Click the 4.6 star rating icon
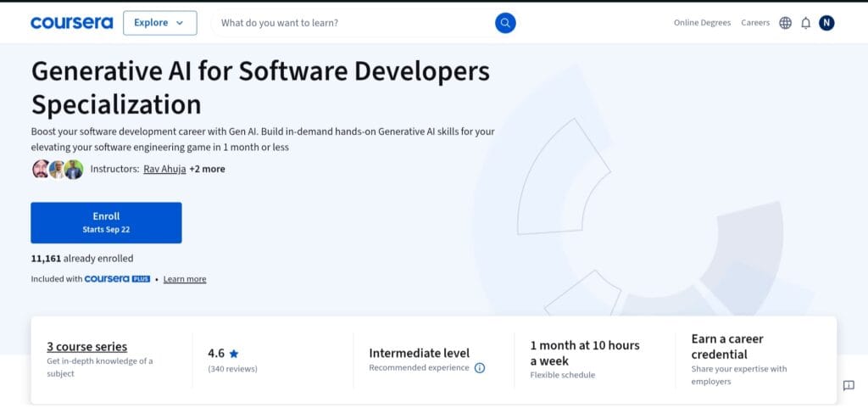Viewport: 868px width, 408px height. coord(234,353)
